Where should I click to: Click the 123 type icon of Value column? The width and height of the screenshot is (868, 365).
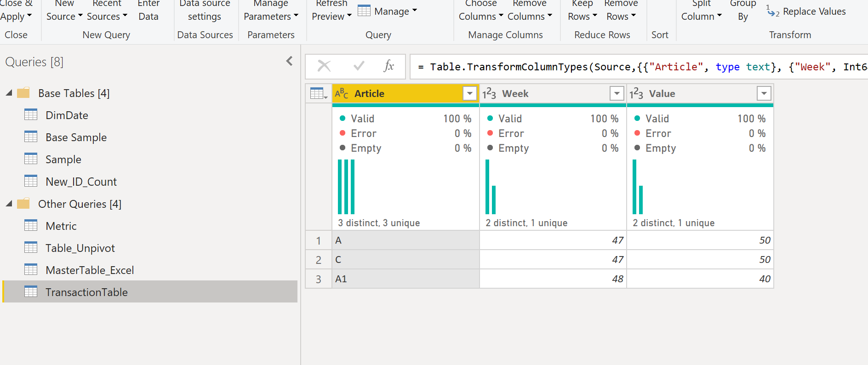[636, 94]
